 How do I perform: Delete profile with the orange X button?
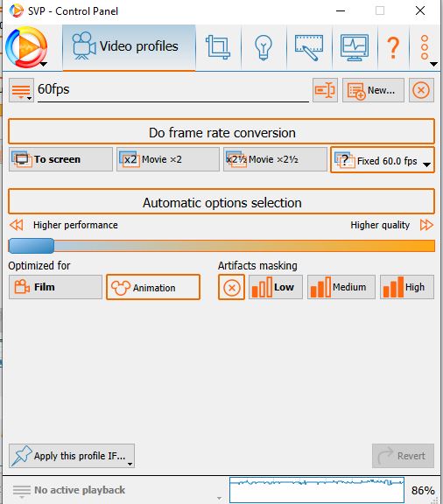point(421,90)
